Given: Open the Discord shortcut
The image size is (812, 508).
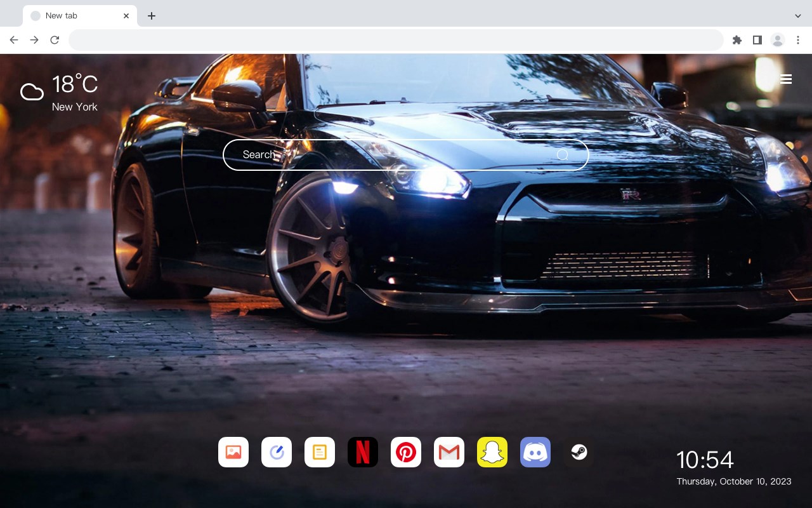Looking at the screenshot, I should pos(535,452).
